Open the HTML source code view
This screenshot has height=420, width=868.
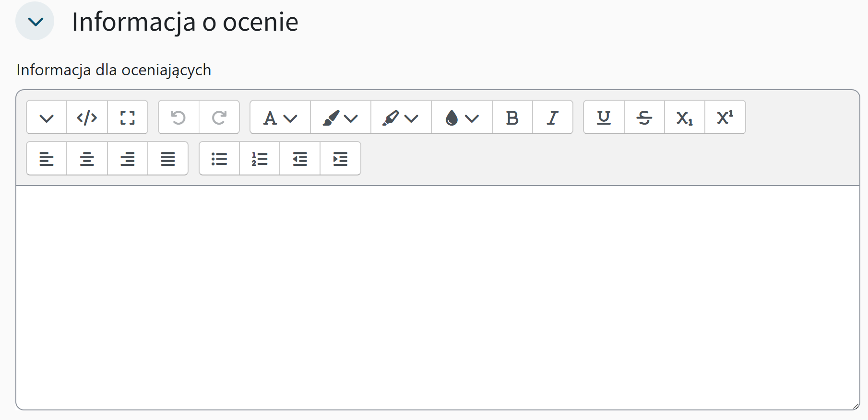[x=87, y=117]
